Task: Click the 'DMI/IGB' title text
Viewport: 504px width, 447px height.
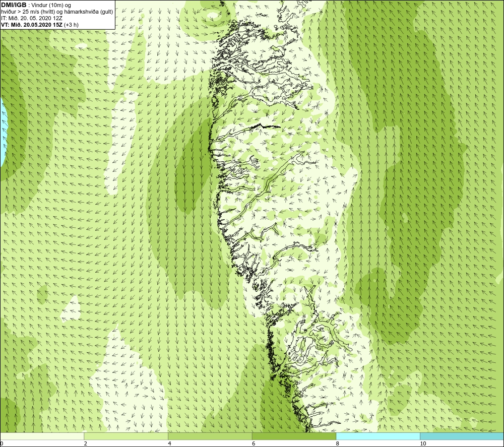Action: coord(14,5)
